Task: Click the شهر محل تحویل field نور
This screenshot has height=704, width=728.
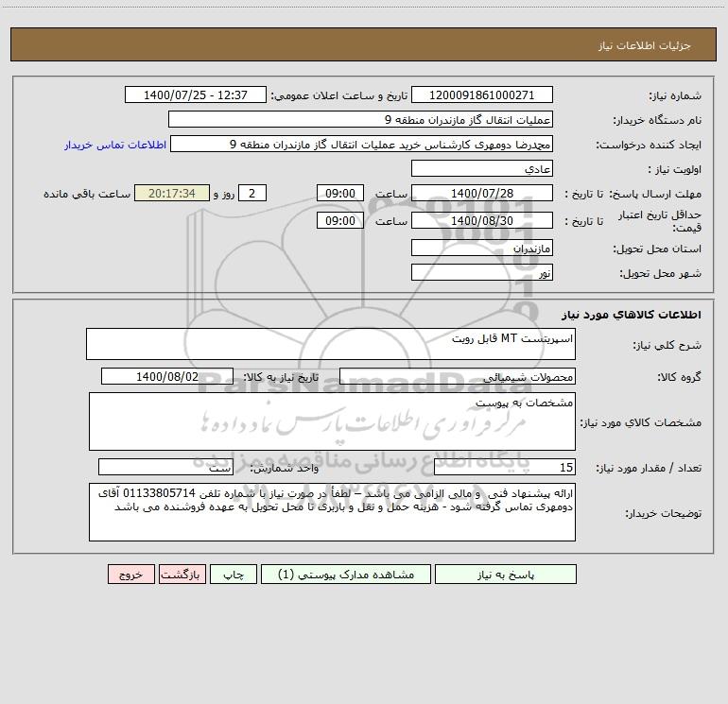Action: [x=482, y=272]
